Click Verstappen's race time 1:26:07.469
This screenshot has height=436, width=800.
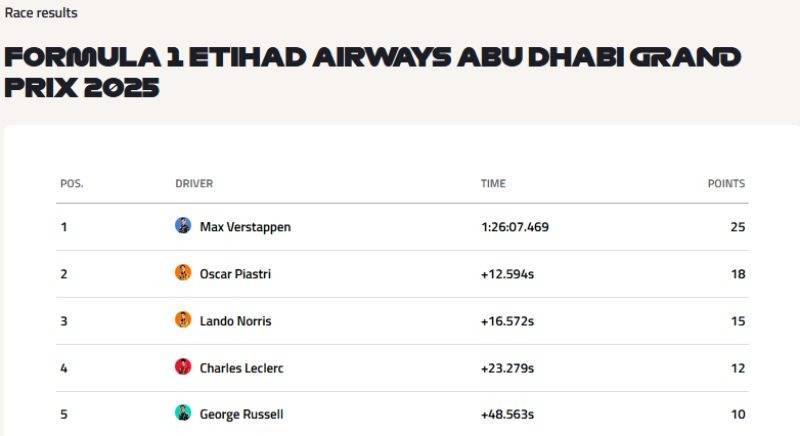(x=515, y=227)
